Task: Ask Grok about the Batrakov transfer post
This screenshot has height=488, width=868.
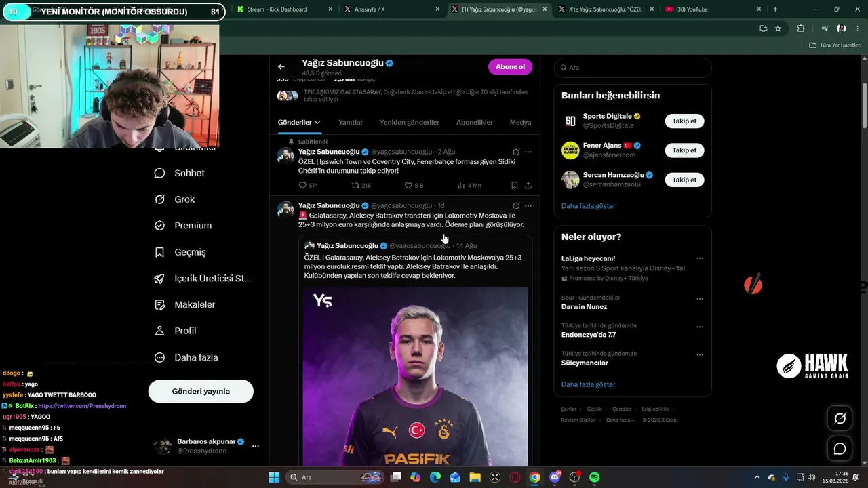Action: [x=516, y=205]
